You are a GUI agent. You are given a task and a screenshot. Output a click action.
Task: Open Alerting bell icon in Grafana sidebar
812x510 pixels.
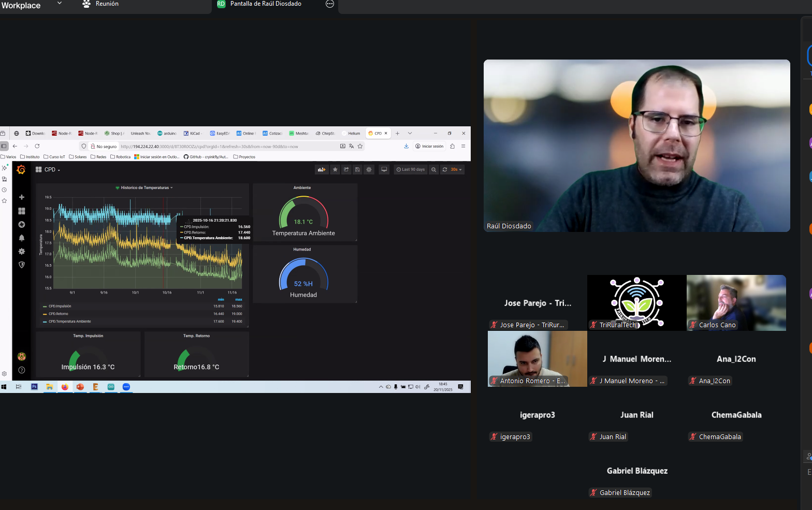22,238
